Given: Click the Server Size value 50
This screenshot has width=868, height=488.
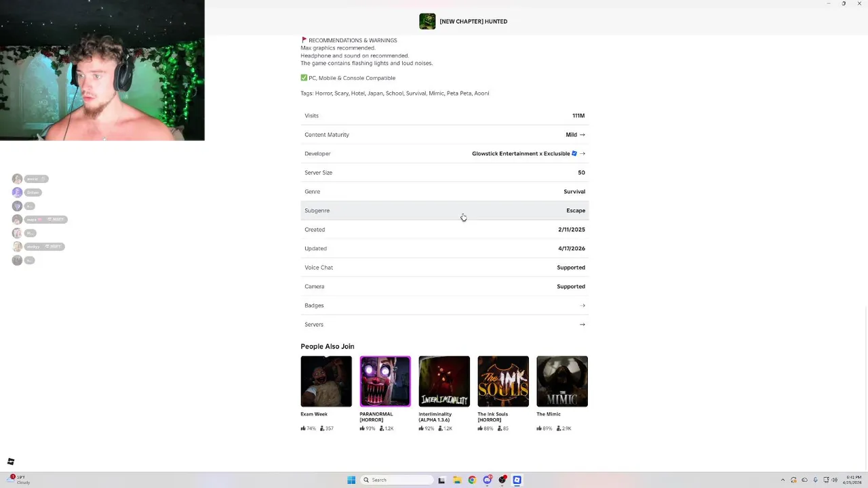Looking at the screenshot, I should point(581,172).
